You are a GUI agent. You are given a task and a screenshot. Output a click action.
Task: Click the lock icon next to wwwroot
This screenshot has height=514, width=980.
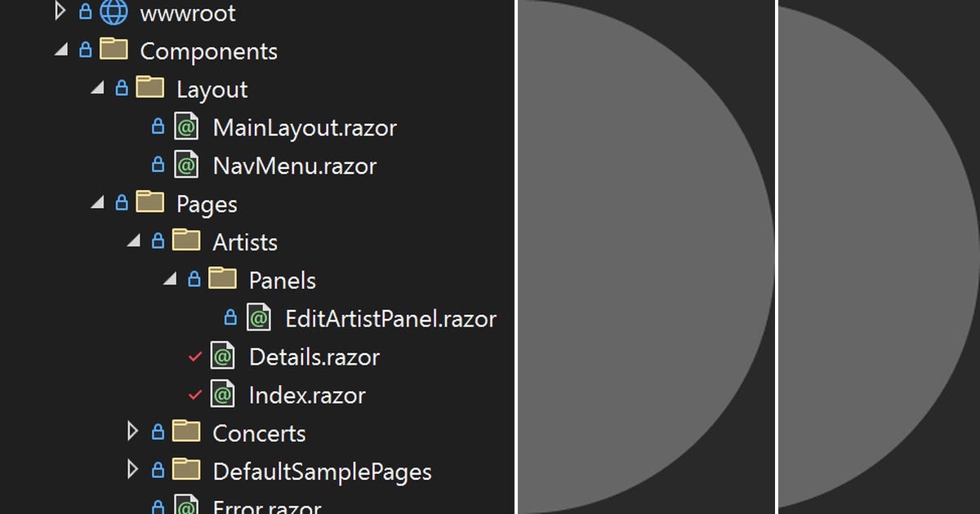(x=86, y=12)
